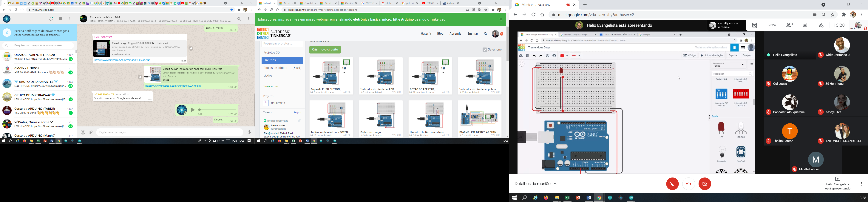Screen dimensions: 868x202
Task: Click Tinkercad page vertical scrollbar
Action: (x=507, y=44)
